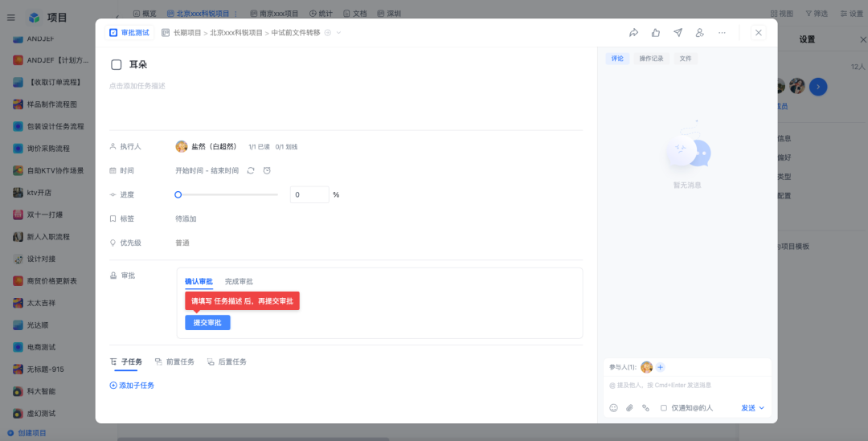Toggle 仅通知@的人 checkbox
This screenshot has height=441, width=868.
click(x=664, y=408)
